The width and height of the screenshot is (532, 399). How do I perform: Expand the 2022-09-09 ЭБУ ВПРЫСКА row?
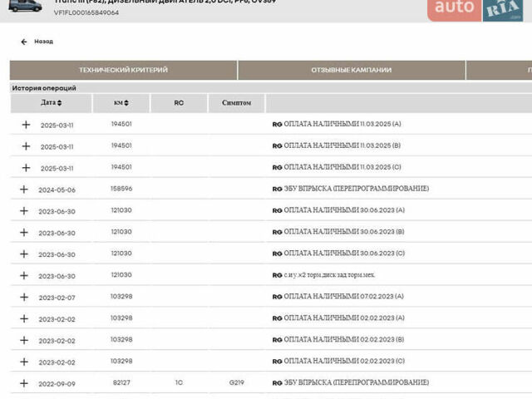pos(24,383)
